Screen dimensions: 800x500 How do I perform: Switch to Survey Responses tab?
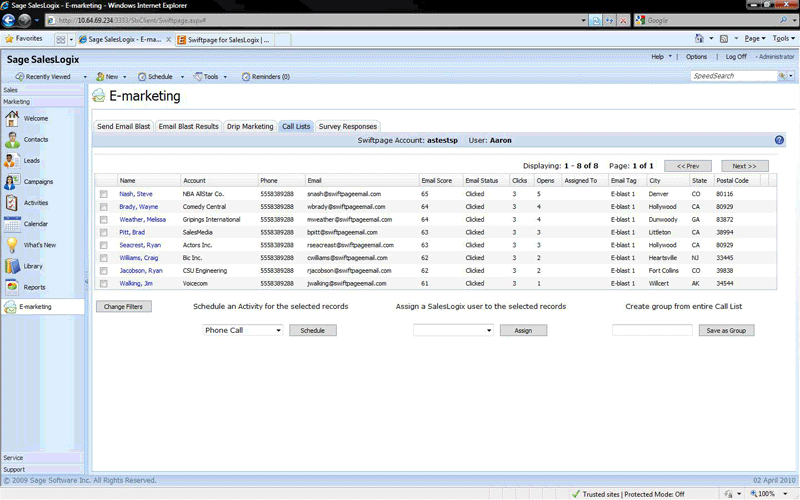coord(348,126)
